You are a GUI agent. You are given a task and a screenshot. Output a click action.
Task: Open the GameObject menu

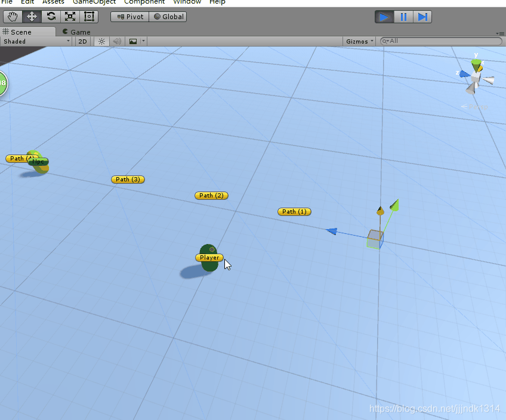click(x=94, y=2)
